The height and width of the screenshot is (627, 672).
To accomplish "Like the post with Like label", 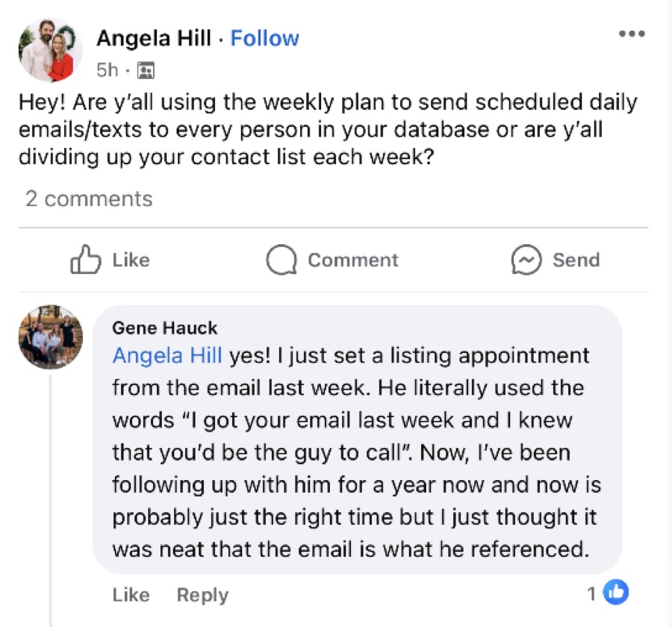I will 131,261.
